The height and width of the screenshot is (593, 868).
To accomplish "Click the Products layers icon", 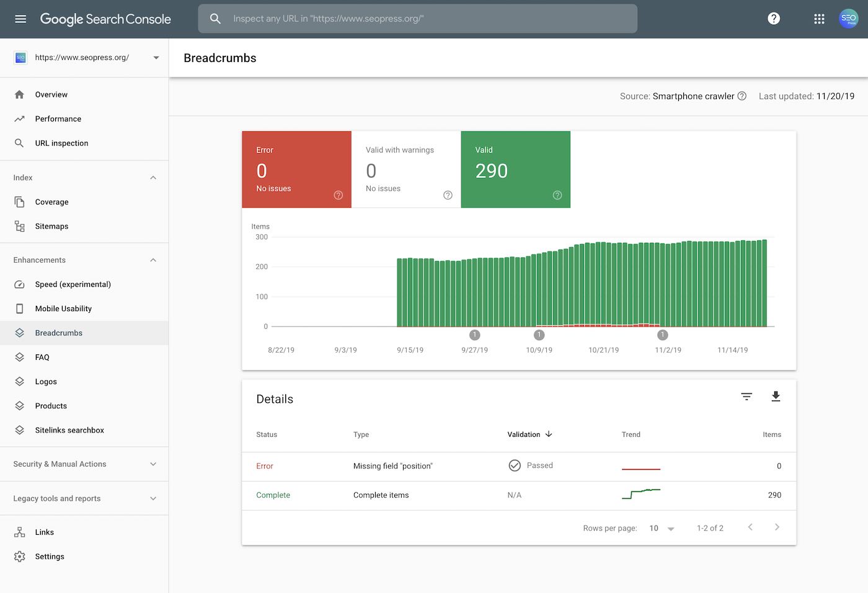I will 19,406.
